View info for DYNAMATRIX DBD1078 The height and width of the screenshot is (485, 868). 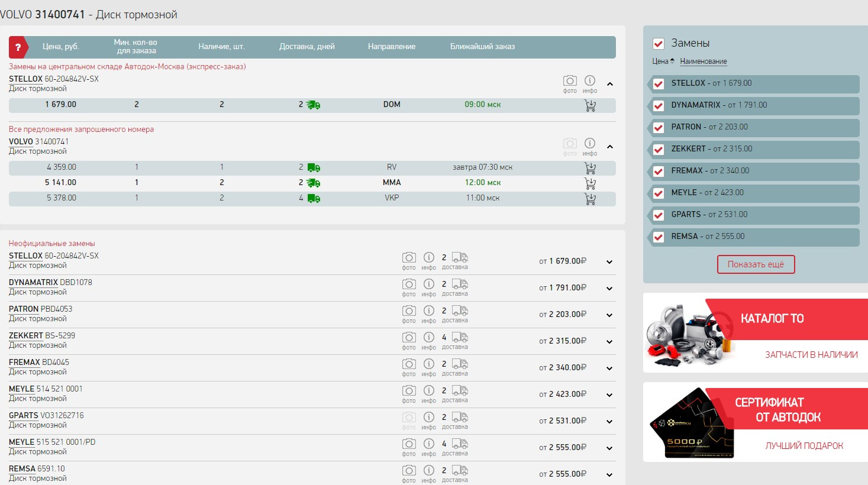coord(429,284)
